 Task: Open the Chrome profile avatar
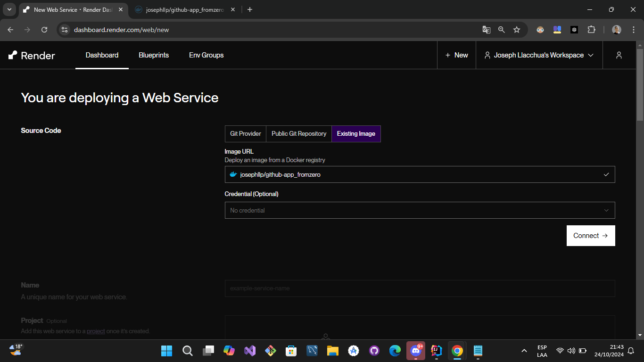[617, 30]
